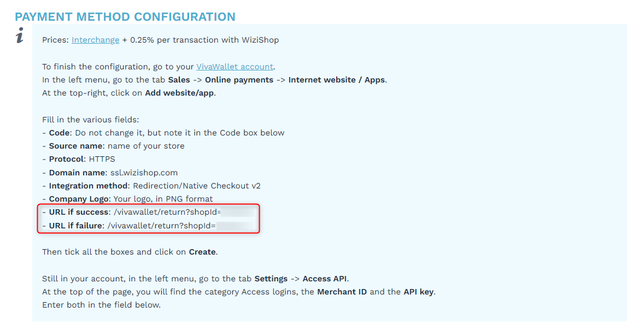
Task: Click the italic info icon
Action: point(20,36)
